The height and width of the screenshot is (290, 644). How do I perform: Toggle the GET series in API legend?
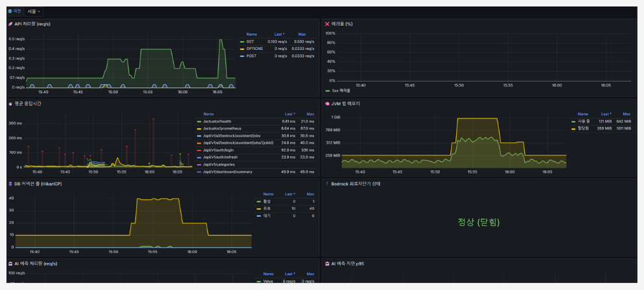[250, 42]
